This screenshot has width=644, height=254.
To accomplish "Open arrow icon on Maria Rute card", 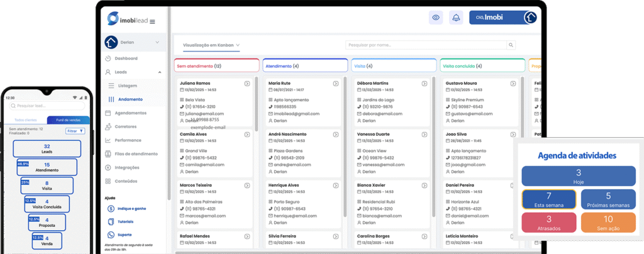I will (336, 84).
